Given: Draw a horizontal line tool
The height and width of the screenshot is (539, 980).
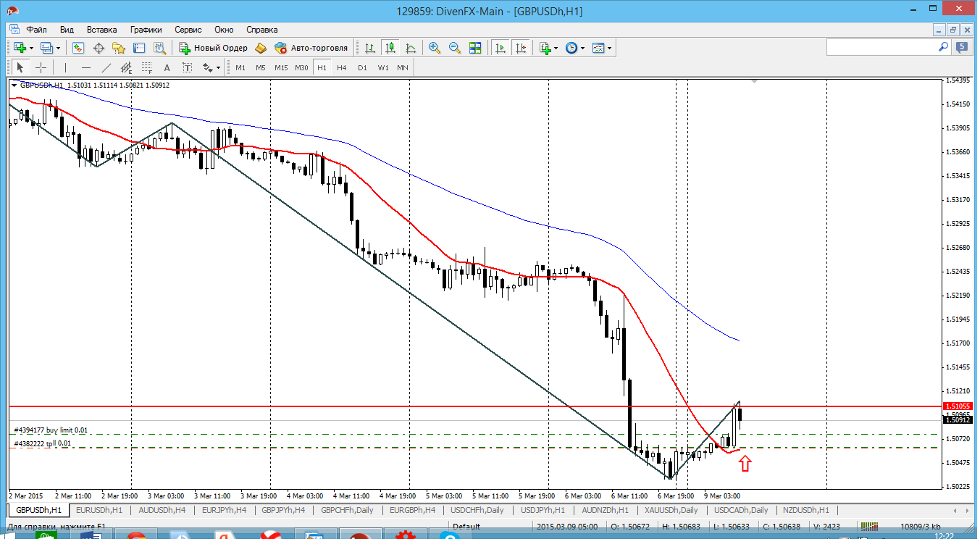Looking at the screenshot, I should click(x=86, y=67).
